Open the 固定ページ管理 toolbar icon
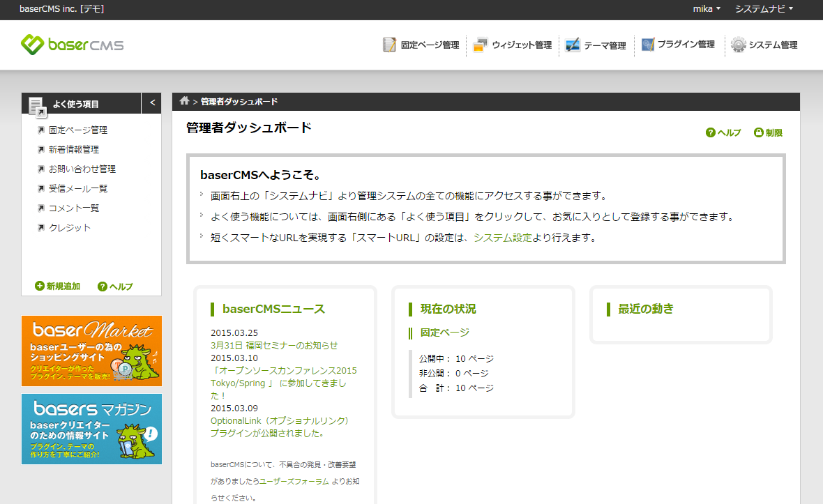 coord(390,45)
